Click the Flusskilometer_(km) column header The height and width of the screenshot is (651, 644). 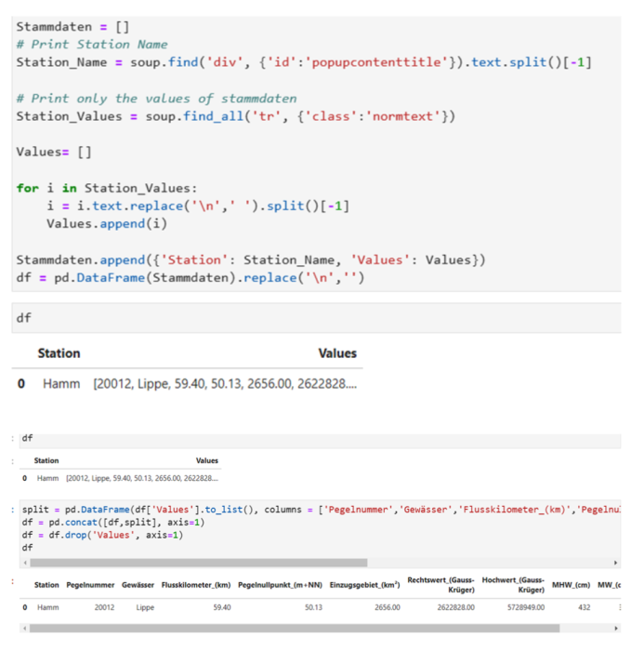tap(196, 585)
